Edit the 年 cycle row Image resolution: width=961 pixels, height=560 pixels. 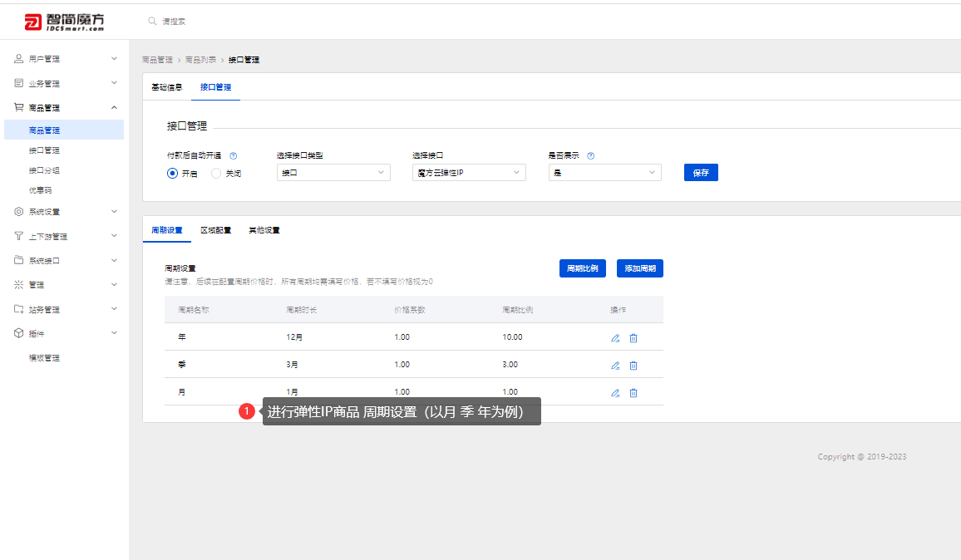click(x=615, y=338)
